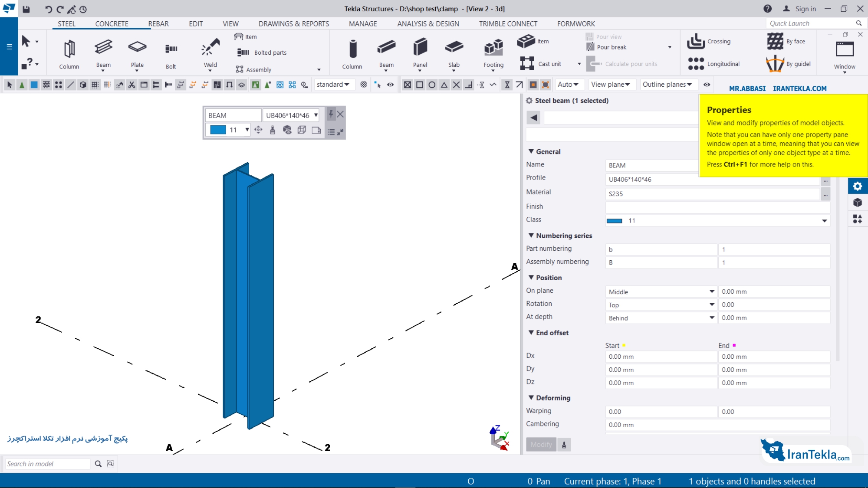The image size is (868, 488).
Task: Select the steel Beam tool
Action: 103,54
